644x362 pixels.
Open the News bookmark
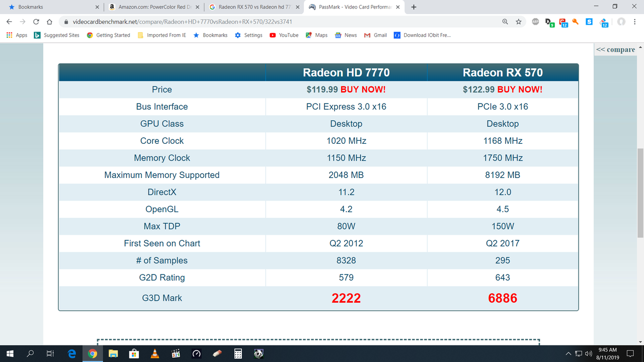(346, 35)
